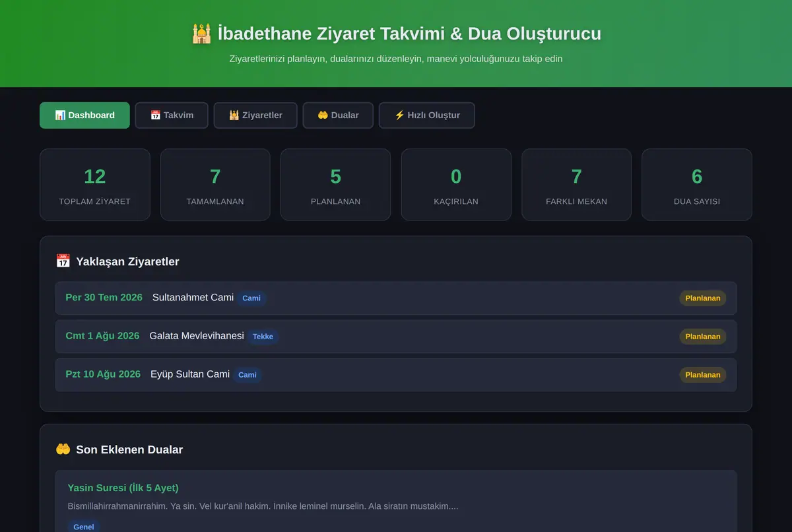
Task: Click the mosque icon in the header title
Action: click(x=201, y=34)
